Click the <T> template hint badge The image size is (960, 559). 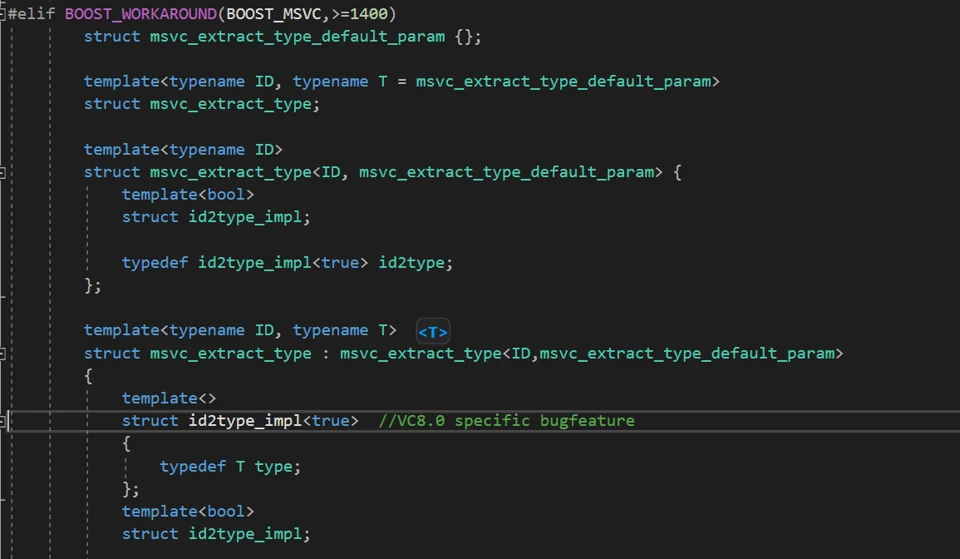click(433, 332)
